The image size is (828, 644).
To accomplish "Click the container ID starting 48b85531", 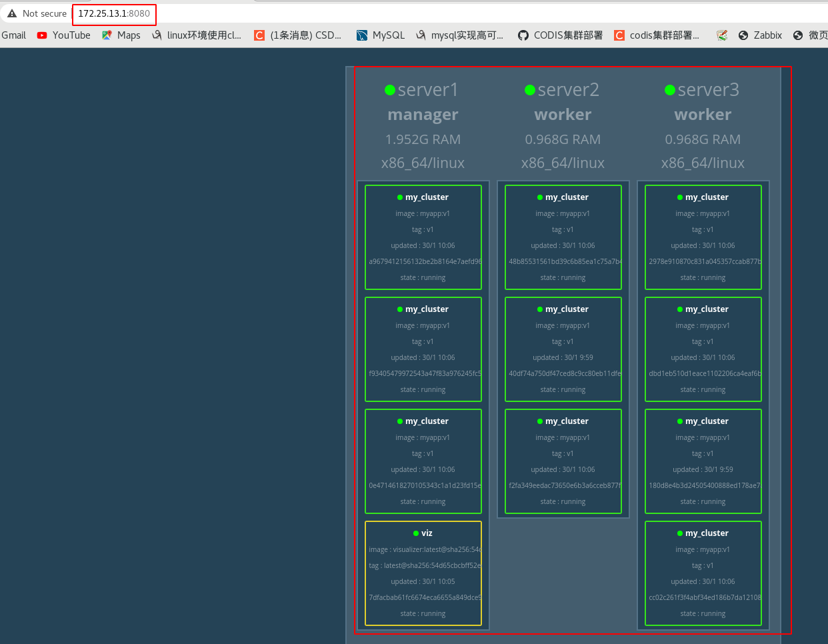I will point(565,262).
